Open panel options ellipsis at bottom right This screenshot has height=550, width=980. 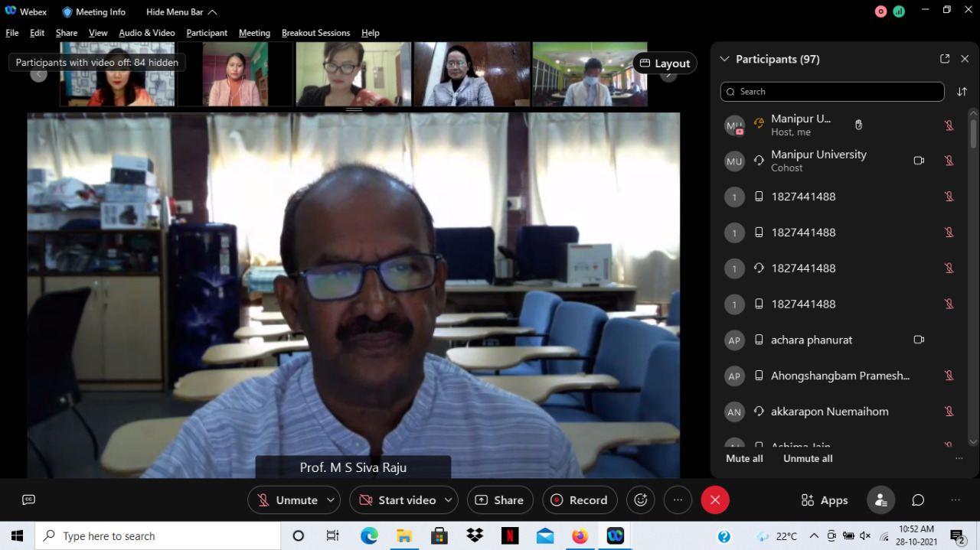pos(955,500)
